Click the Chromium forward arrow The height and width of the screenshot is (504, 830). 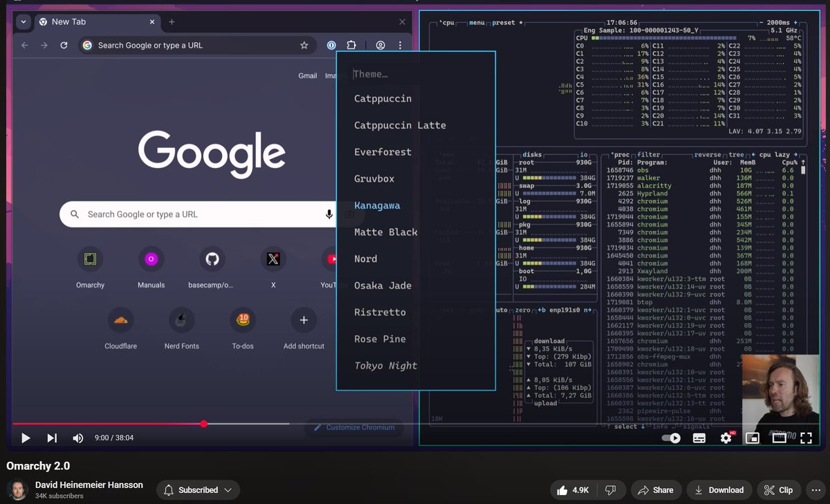pyautogui.click(x=44, y=45)
